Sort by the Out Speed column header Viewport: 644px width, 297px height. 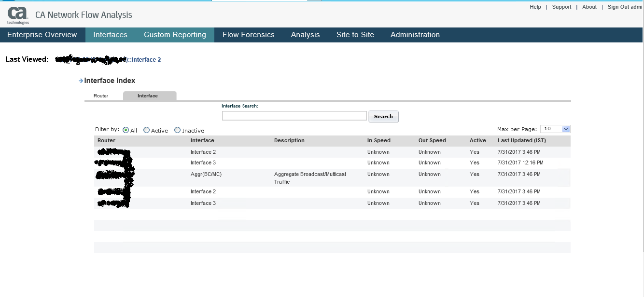[x=432, y=141]
